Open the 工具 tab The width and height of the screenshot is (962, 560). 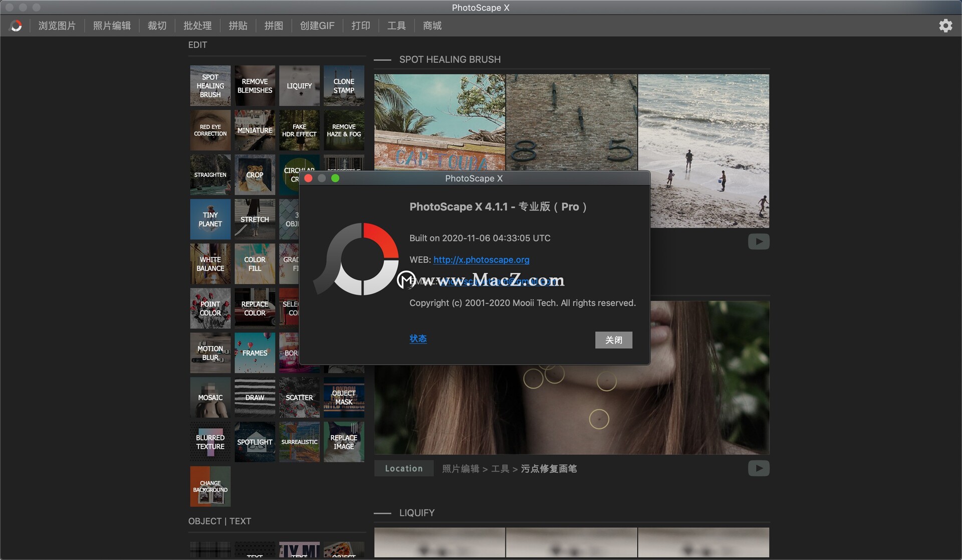point(396,26)
